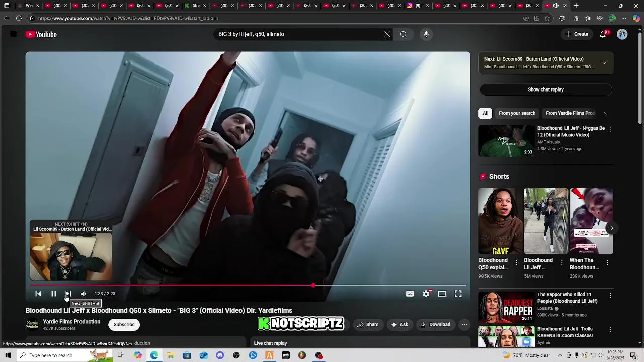The width and height of the screenshot is (644, 362).
Task: Open File Explorer from the taskbar
Action: [x=171, y=355]
